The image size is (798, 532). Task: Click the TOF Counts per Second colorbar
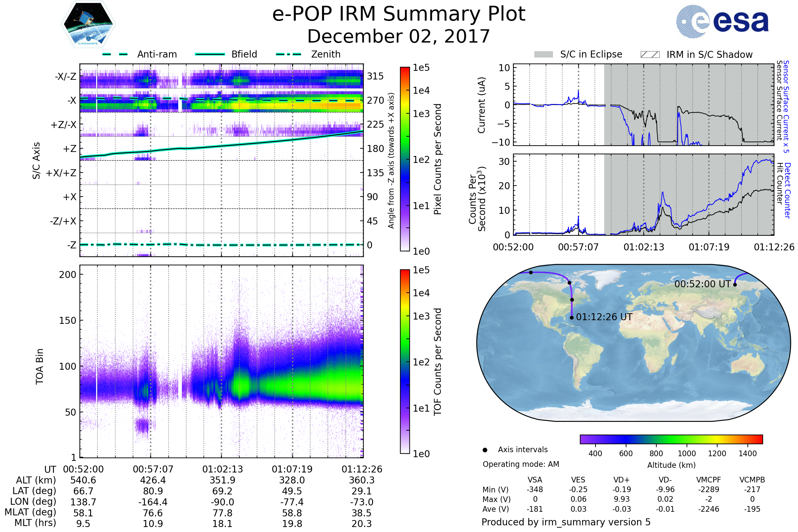(x=405, y=361)
